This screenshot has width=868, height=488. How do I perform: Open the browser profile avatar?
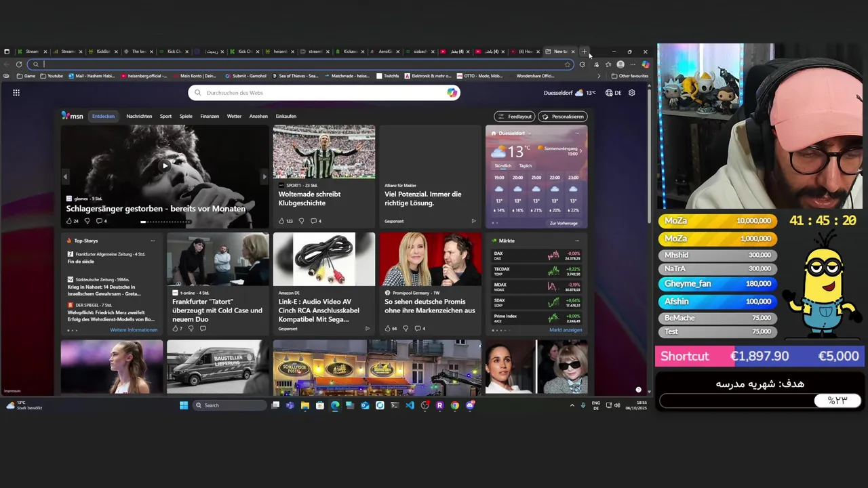[x=620, y=64]
